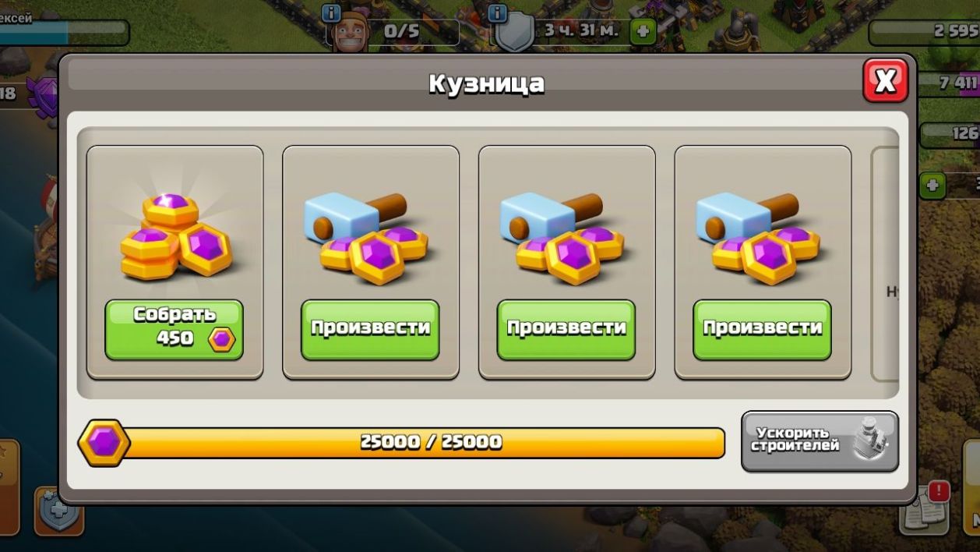The image size is (980, 552).
Task: Close the Кузница window with red X
Action: pyautogui.click(x=886, y=80)
